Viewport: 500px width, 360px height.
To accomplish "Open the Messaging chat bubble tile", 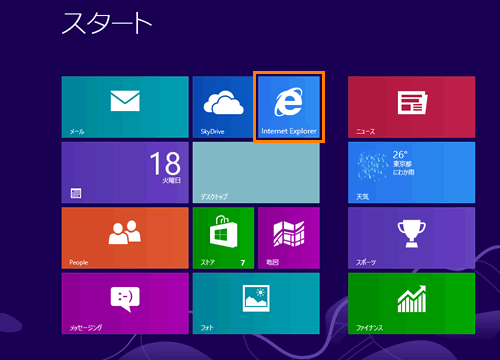I will (x=125, y=303).
